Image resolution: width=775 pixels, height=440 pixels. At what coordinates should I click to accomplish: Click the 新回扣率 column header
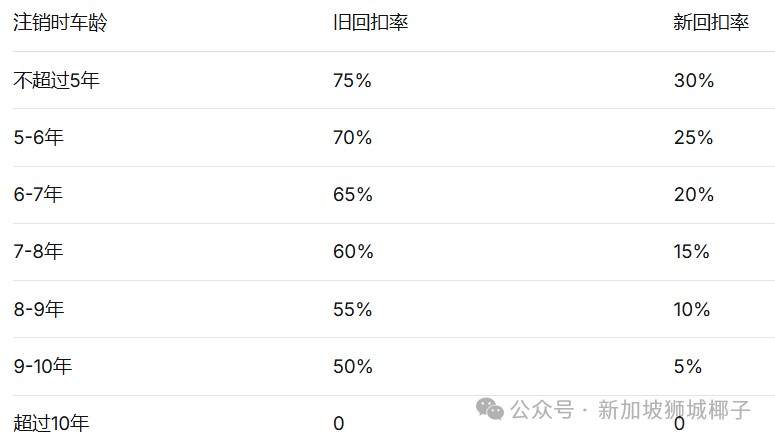pyautogui.click(x=711, y=23)
